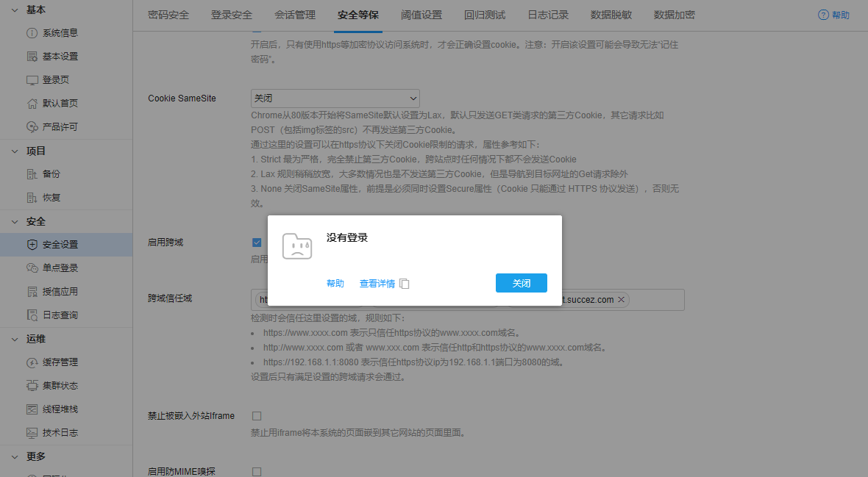Screen dimensions: 868x477
Task: Switch to the 密码安全 tab
Action: point(168,14)
